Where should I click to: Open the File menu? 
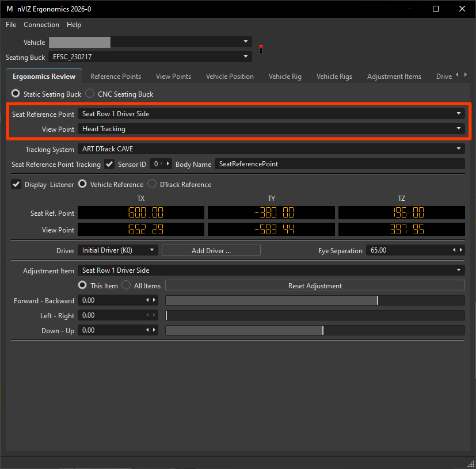click(x=11, y=25)
